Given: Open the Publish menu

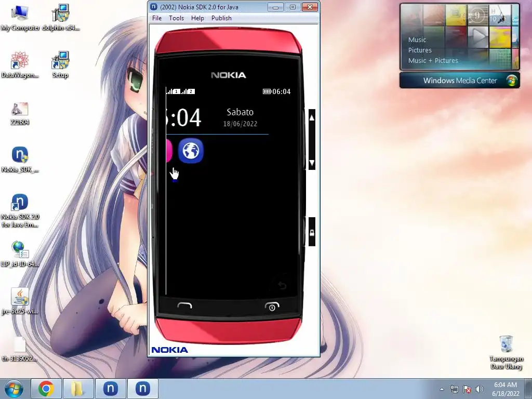Looking at the screenshot, I should [221, 18].
